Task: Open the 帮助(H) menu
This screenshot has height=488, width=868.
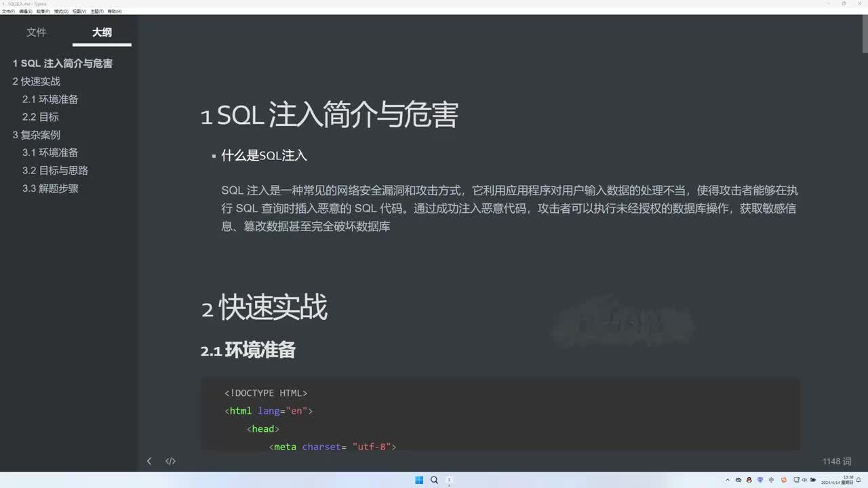Action: (115, 12)
